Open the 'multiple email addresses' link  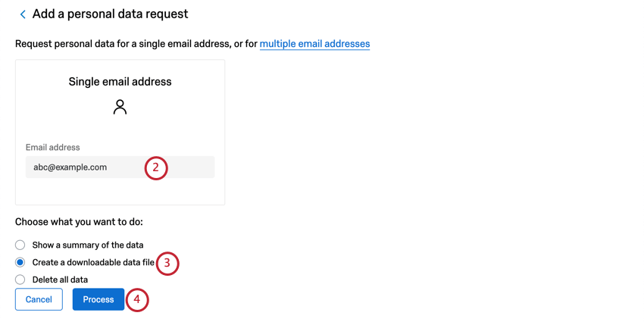coord(314,44)
